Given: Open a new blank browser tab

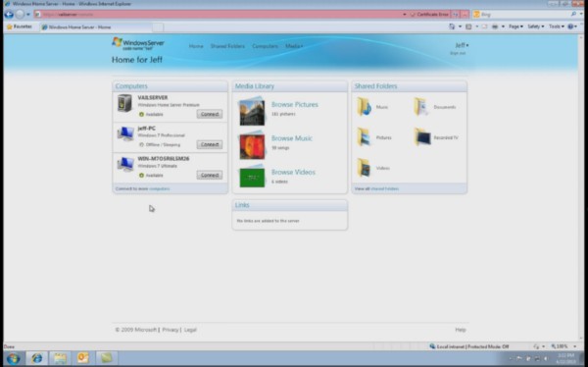Looking at the screenshot, I should (x=158, y=27).
